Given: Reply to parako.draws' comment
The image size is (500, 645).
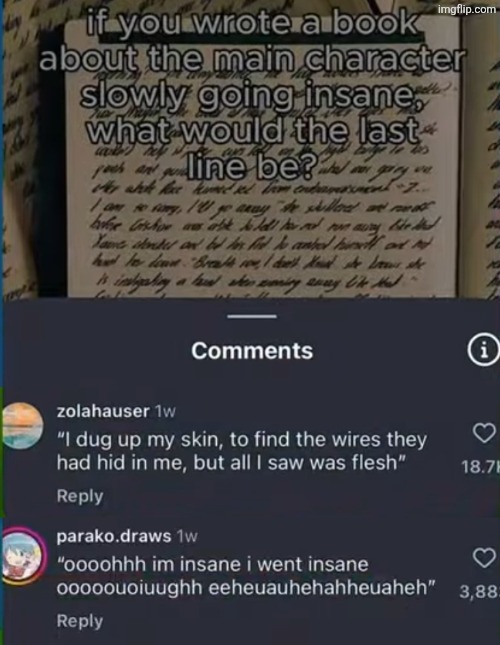Looking at the screenshot, I should click(x=80, y=621).
